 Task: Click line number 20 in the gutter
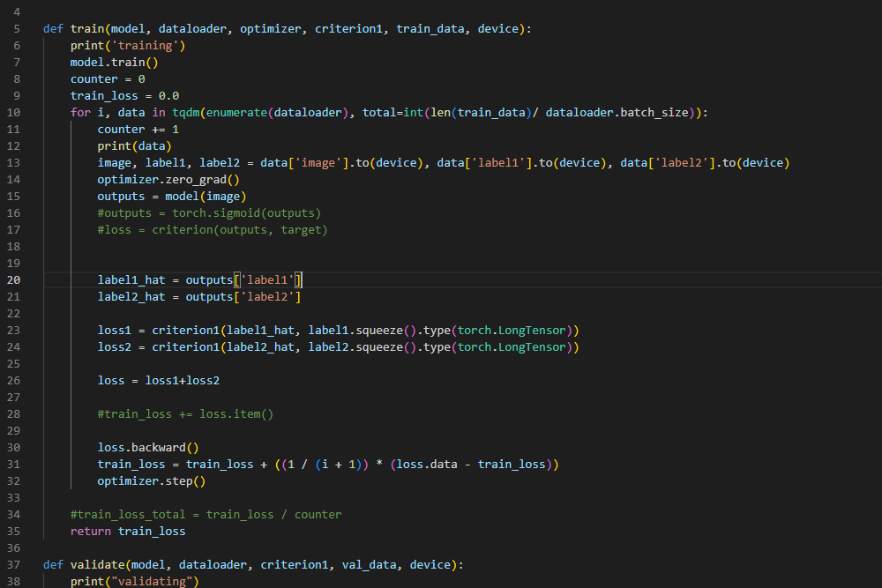pyautogui.click(x=14, y=280)
